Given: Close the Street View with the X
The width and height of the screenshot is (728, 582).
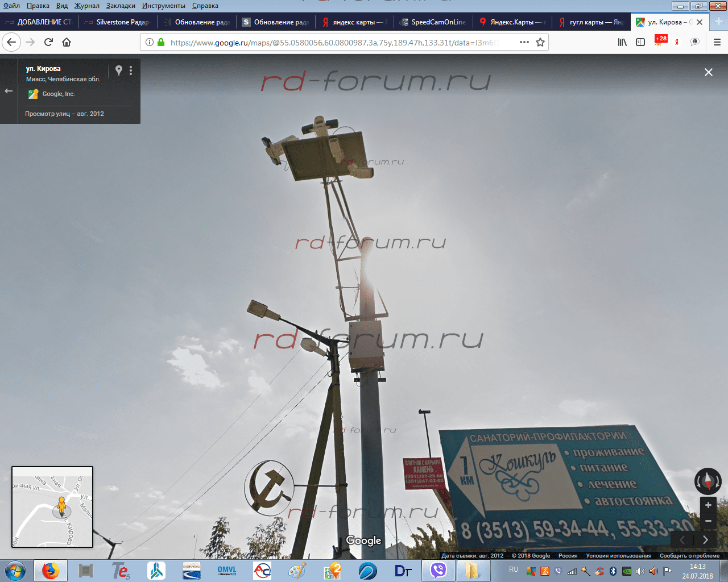Looking at the screenshot, I should click(709, 72).
